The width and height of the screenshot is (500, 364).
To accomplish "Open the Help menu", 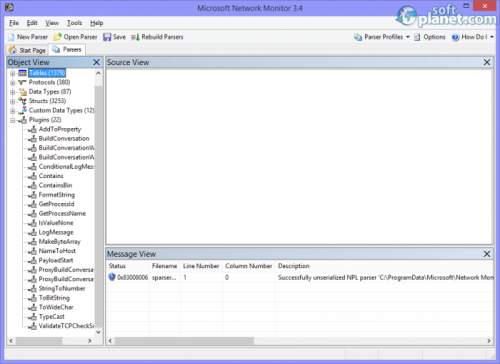I will 97,23.
